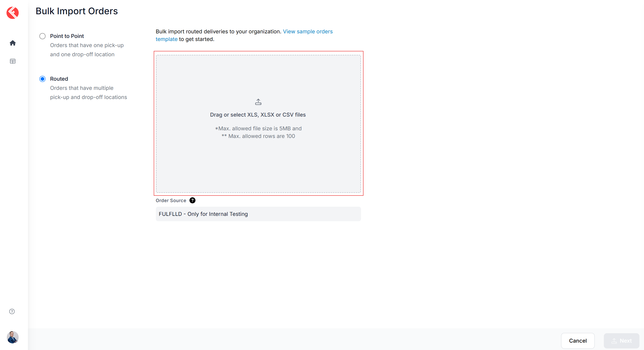Click View sample orders link

[308, 32]
